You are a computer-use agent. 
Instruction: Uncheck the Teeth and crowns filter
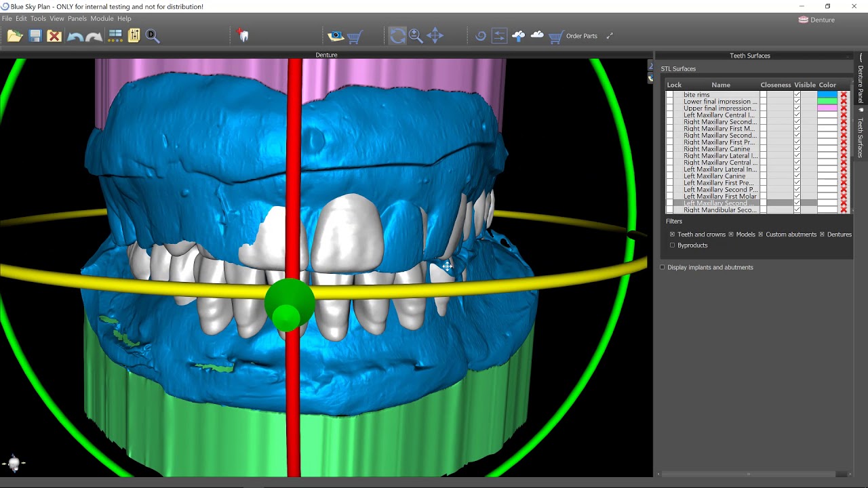click(x=672, y=235)
